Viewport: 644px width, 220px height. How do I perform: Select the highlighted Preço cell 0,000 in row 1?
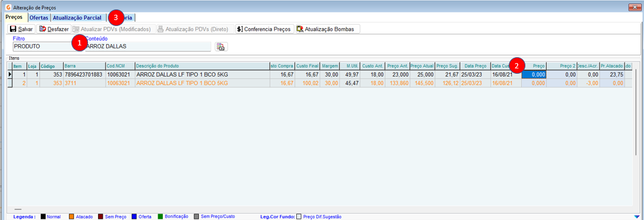click(534, 75)
